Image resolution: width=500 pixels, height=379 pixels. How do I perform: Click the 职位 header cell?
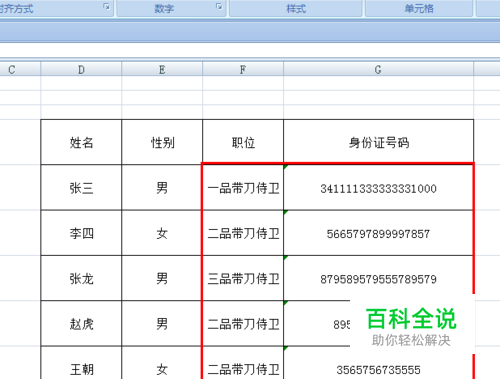coord(243,142)
